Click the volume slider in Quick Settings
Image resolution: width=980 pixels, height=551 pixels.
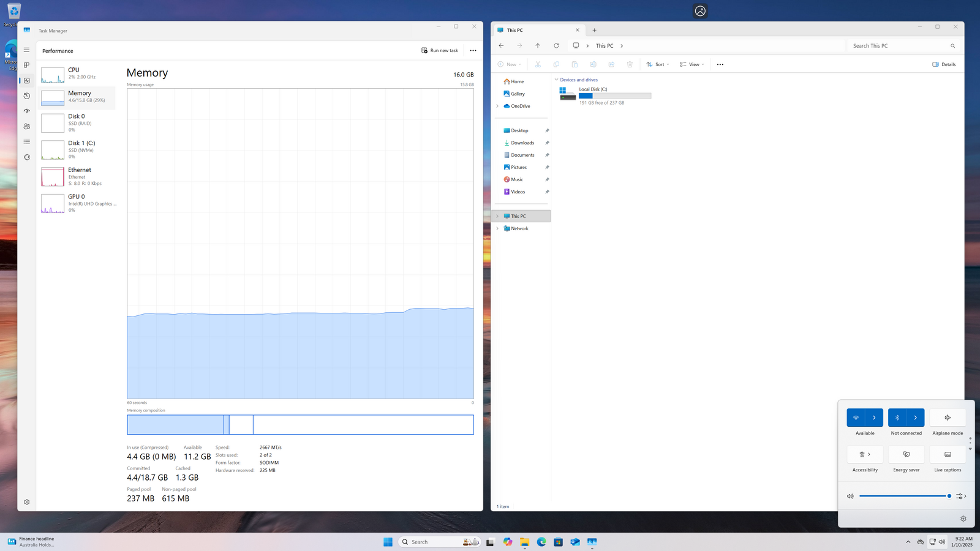pyautogui.click(x=904, y=496)
